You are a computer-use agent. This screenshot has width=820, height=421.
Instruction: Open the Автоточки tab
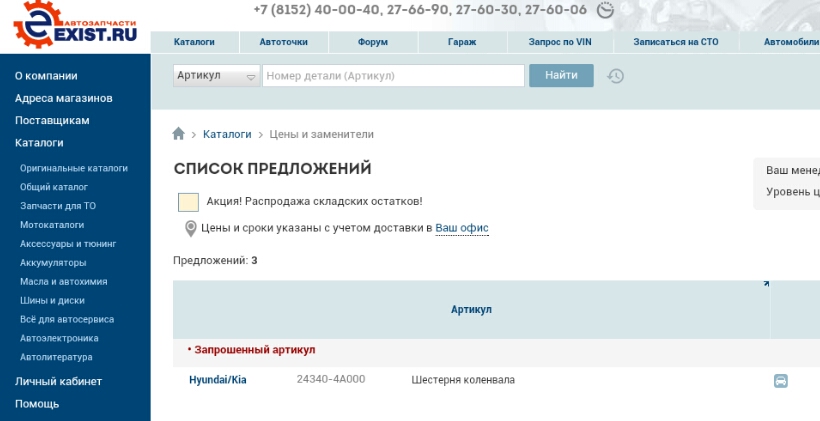(283, 43)
